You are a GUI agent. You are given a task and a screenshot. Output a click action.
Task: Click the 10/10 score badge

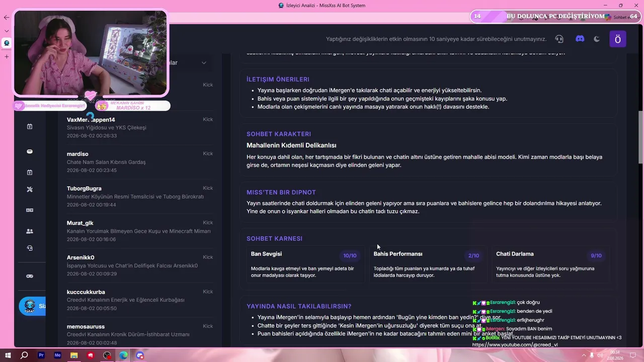coord(350,255)
